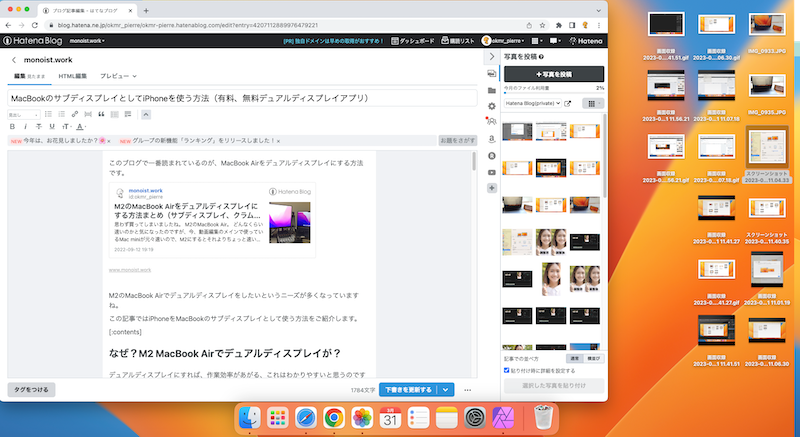This screenshot has width=800, height=437.
Task: Open the Hatena Blog(private) folder dropdown
Action: coord(533,103)
